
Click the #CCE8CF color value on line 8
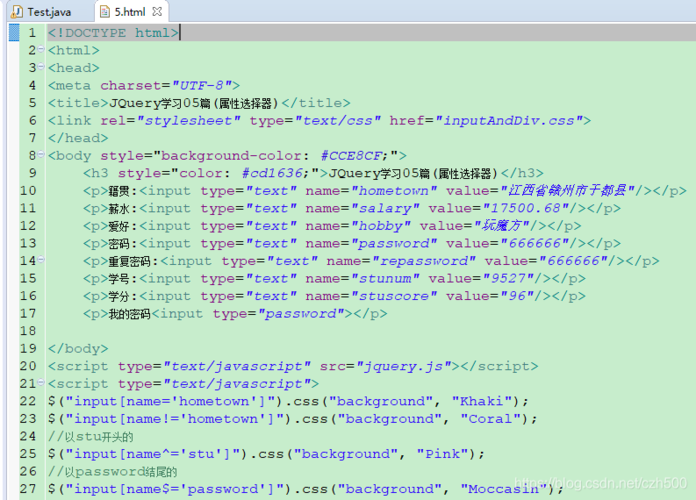click(x=351, y=156)
